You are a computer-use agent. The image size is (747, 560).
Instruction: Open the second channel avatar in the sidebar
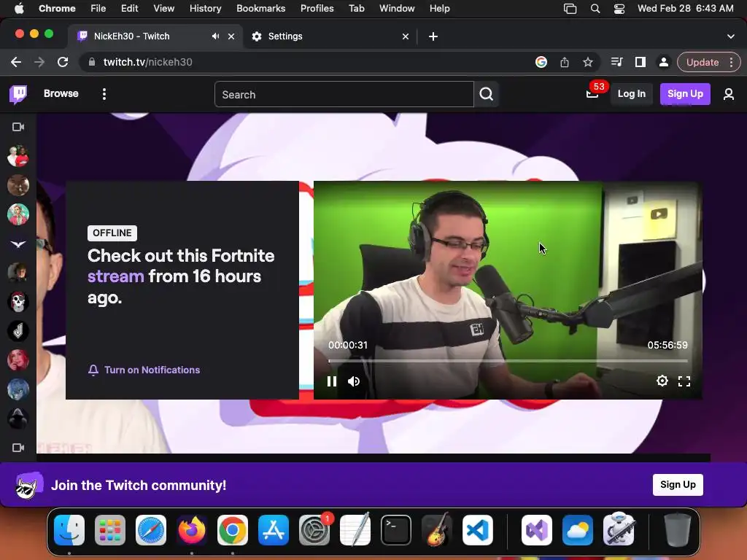[18, 185]
